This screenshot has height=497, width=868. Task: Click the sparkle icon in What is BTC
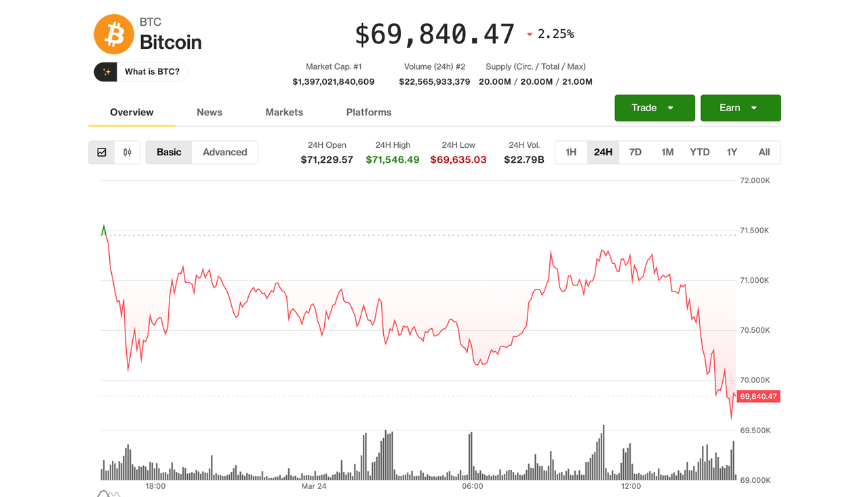click(105, 71)
